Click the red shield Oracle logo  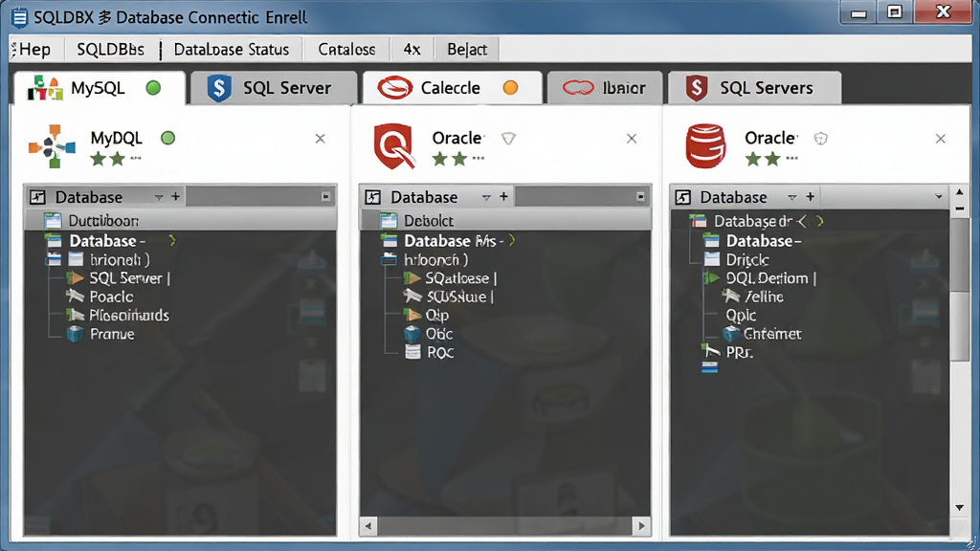pyautogui.click(x=393, y=146)
